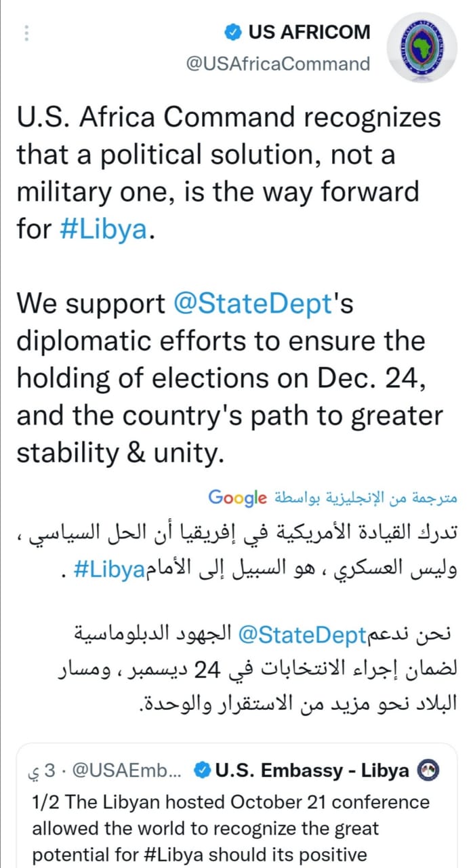This screenshot has height=868, width=473.
Task: Tap @StateDept mention in the English tweet
Action: (251, 302)
